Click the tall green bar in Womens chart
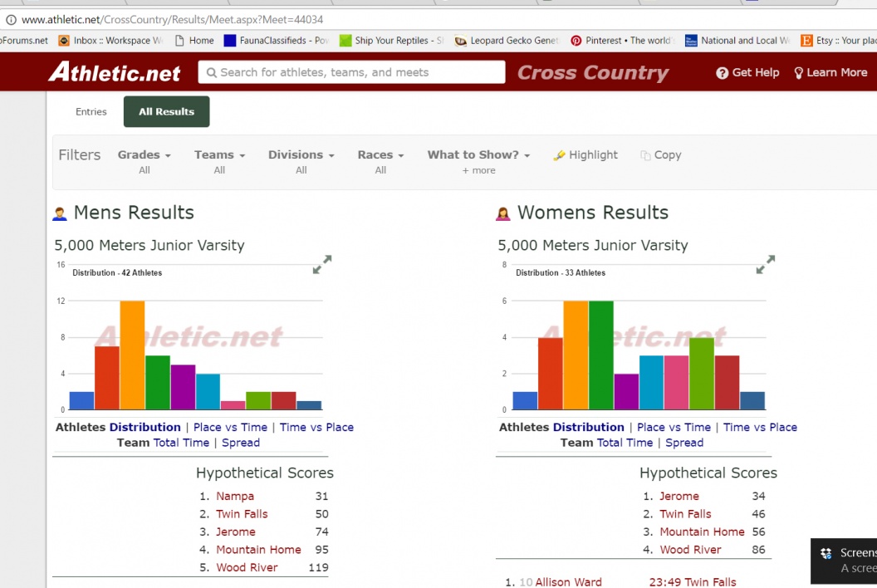 [x=600, y=355]
